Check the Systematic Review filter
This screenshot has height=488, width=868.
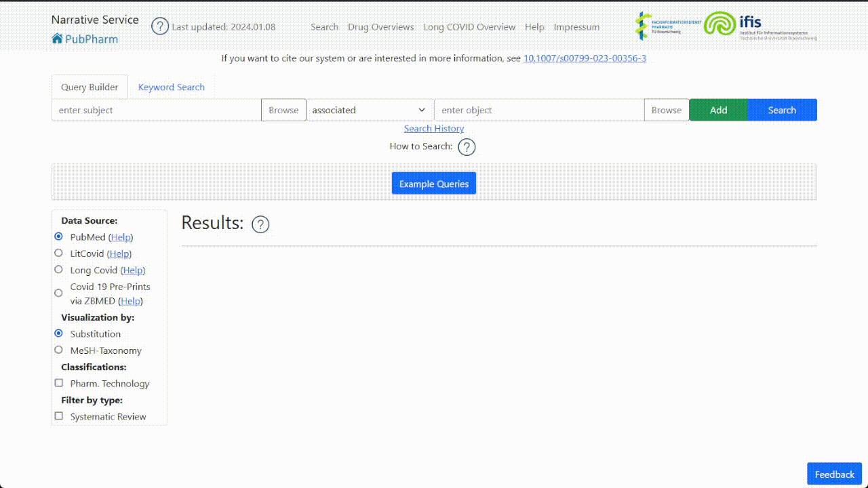pyautogui.click(x=58, y=417)
